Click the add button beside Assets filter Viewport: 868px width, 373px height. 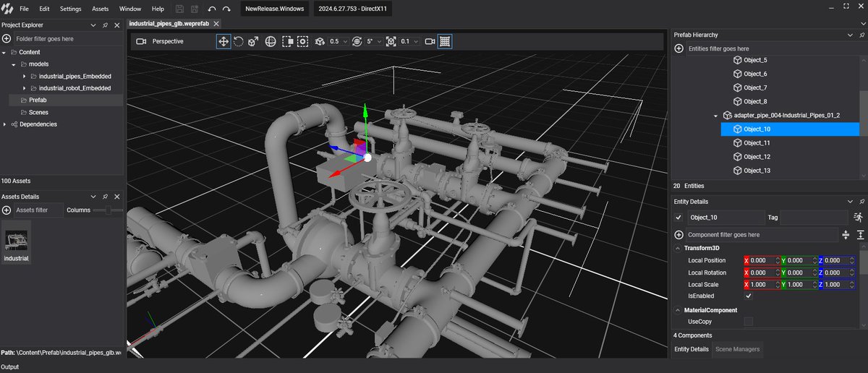(x=7, y=210)
